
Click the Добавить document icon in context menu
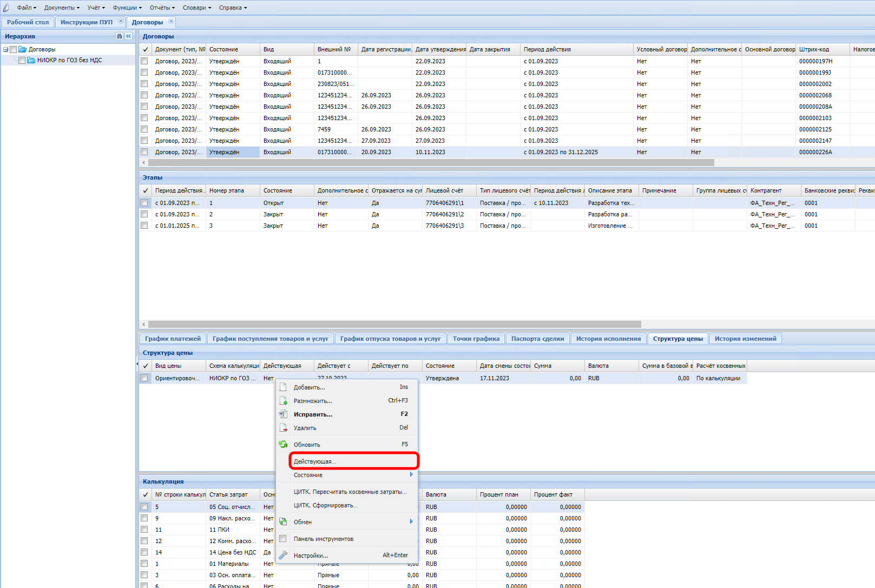283,387
